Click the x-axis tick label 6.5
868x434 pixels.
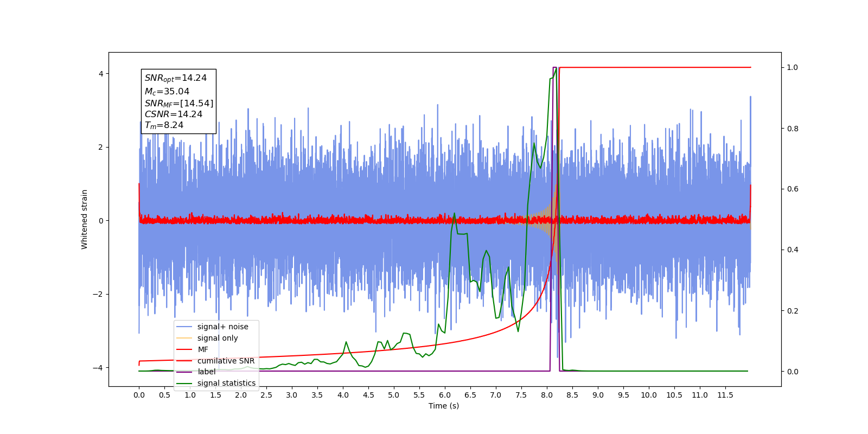point(470,395)
